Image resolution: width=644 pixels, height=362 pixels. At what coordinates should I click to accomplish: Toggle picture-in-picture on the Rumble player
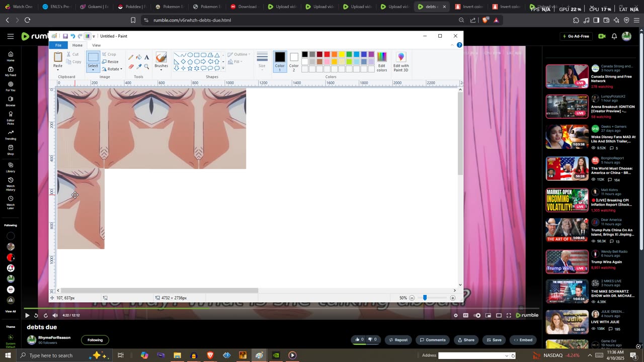(x=488, y=315)
